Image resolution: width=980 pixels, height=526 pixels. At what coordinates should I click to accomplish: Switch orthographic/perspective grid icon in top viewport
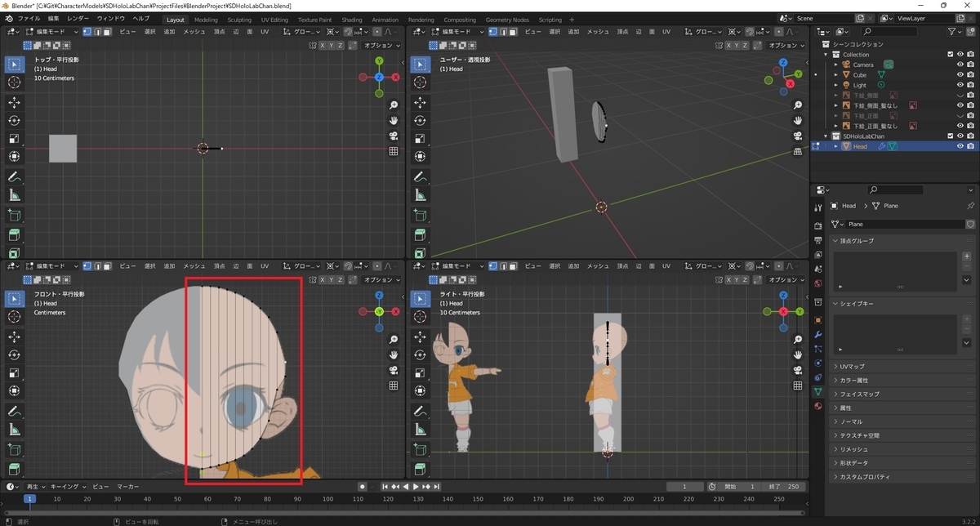pos(394,151)
